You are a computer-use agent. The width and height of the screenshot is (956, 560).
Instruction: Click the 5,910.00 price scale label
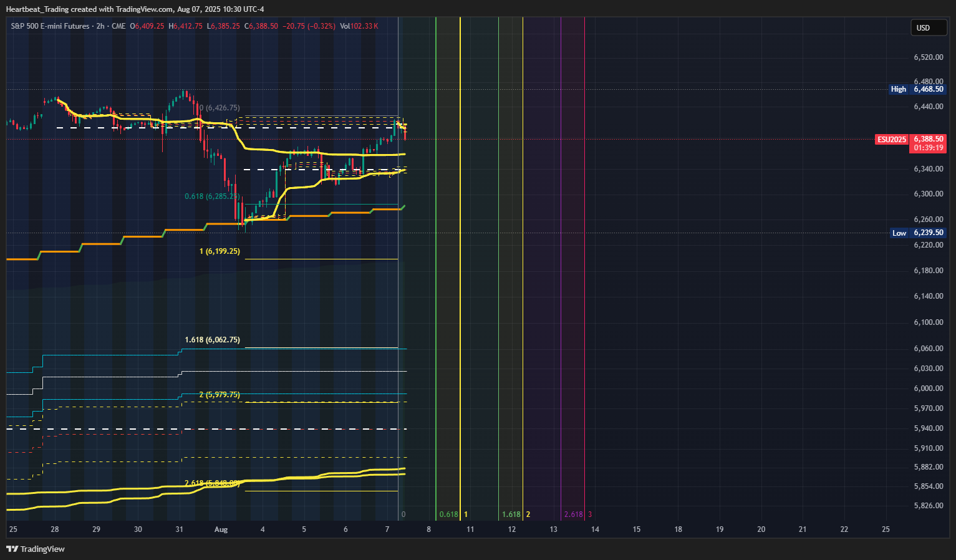point(929,448)
